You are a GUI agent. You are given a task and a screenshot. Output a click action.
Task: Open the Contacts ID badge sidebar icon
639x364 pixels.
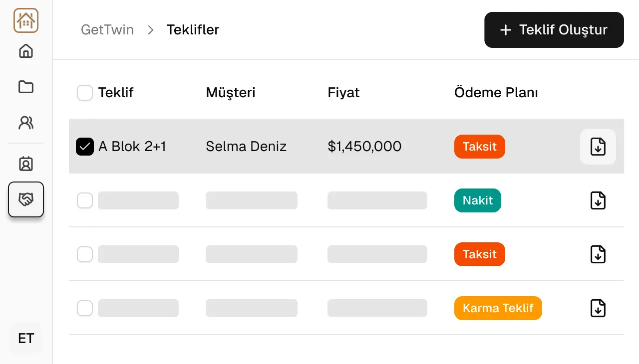26,164
